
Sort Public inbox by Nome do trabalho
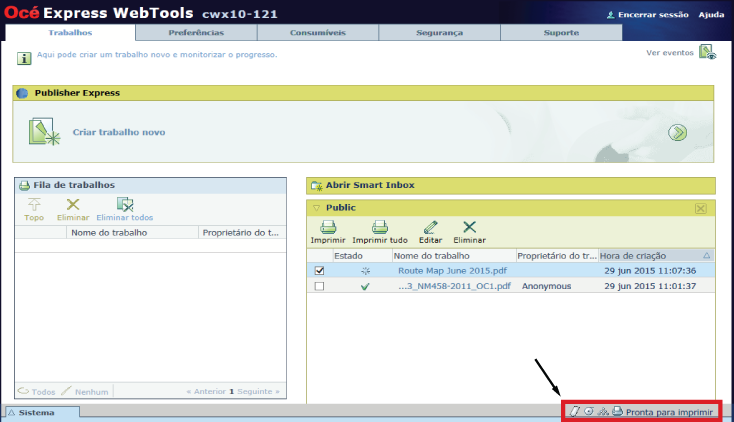tap(454, 256)
